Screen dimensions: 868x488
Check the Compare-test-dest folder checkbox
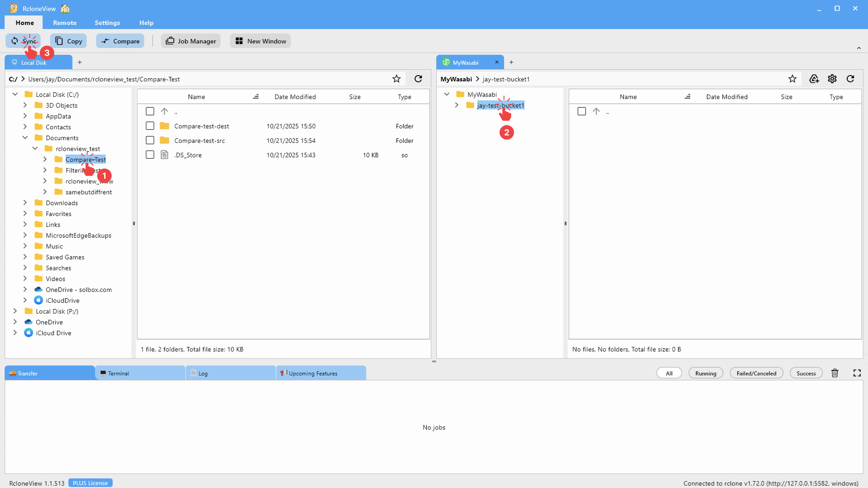[150, 126]
